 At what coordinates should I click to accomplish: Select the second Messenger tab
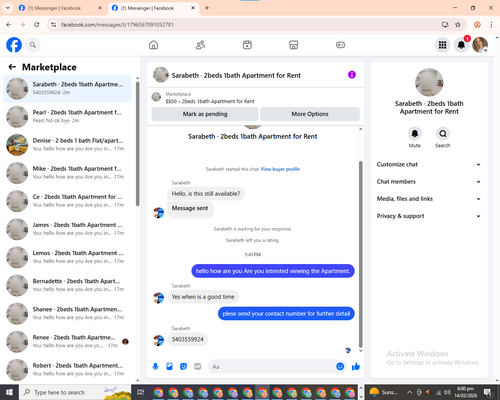point(153,8)
